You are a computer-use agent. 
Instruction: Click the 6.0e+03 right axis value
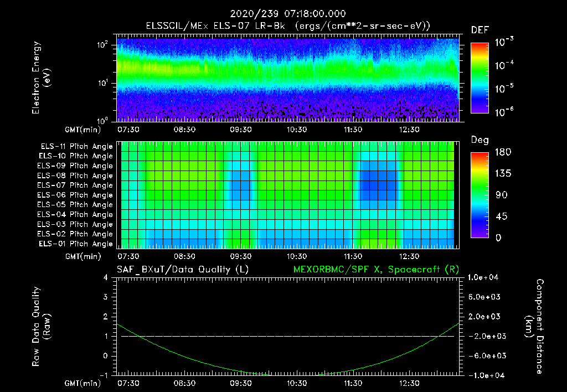point(484,297)
